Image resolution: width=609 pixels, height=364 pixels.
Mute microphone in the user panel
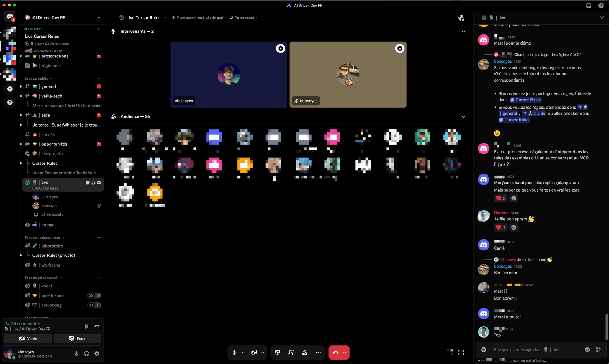coord(76,353)
